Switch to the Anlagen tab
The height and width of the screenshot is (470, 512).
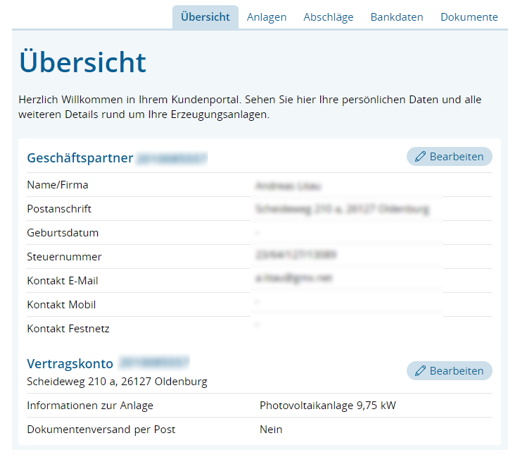coord(267,17)
